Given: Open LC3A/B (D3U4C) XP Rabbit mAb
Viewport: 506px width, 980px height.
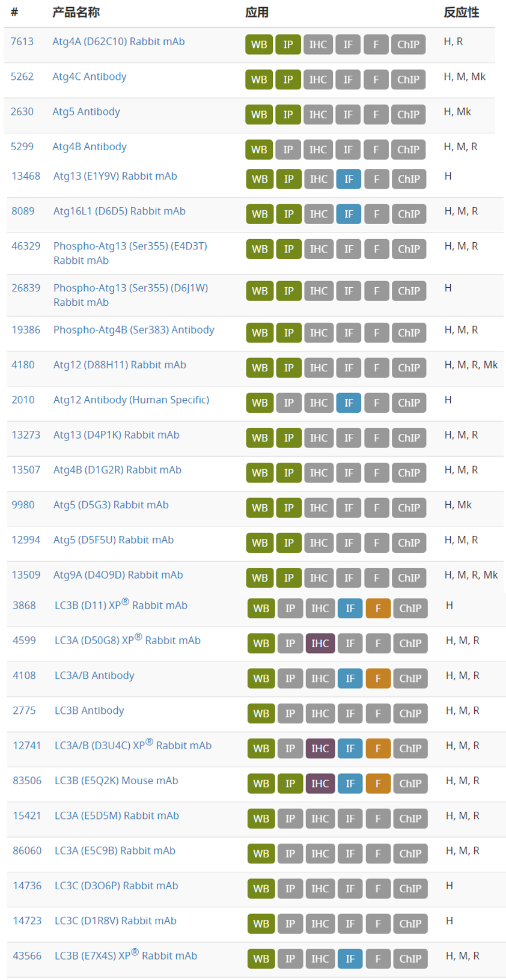Looking at the screenshot, I should (133, 744).
